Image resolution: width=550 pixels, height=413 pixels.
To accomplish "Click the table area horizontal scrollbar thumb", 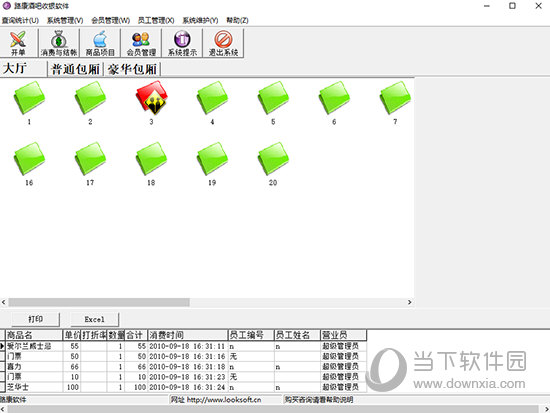I will click(x=99, y=302).
